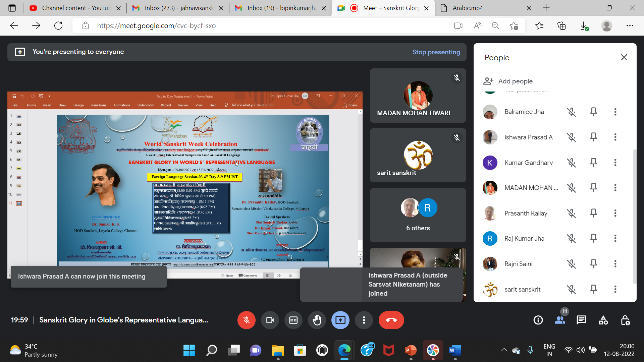644x362 pixels.
Task: Click the present screen button
Action: tap(340, 320)
